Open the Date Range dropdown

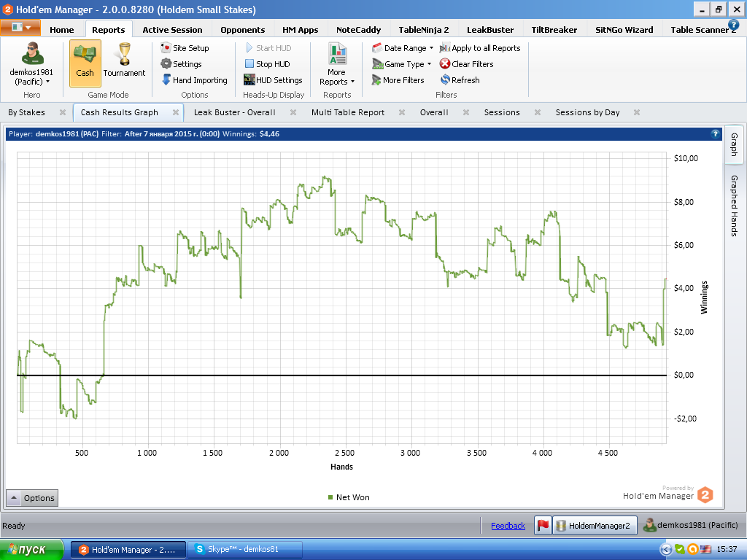click(403, 48)
